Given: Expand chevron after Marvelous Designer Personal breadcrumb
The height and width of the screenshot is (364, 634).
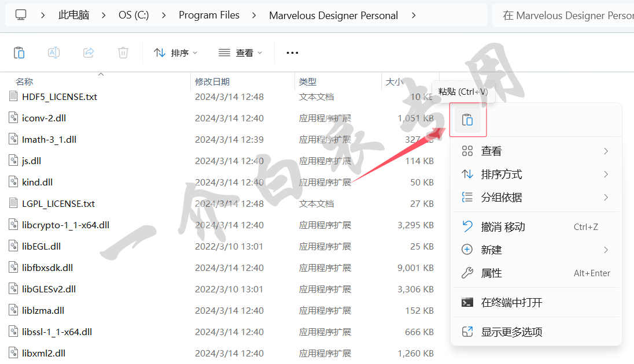Looking at the screenshot, I should 413,16.
